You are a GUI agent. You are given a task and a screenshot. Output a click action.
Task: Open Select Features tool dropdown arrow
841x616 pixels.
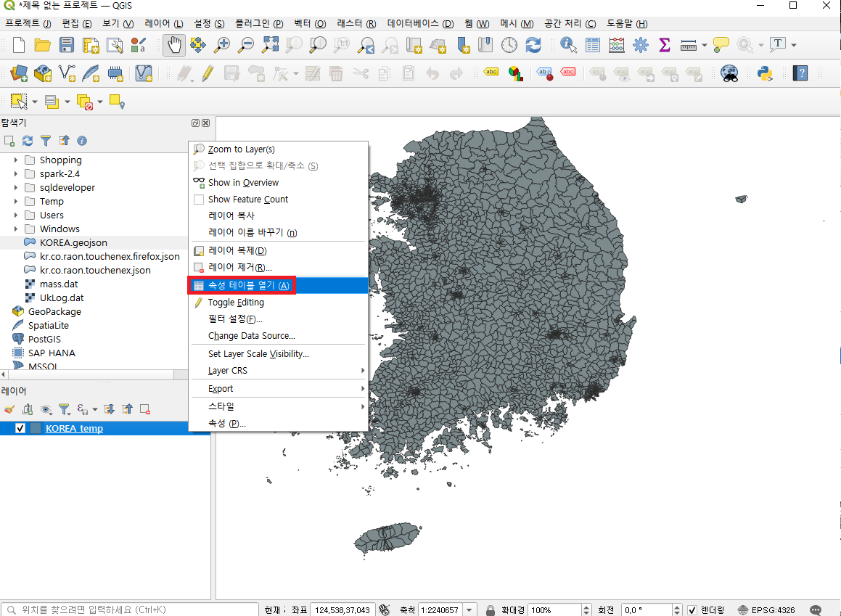(x=34, y=102)
